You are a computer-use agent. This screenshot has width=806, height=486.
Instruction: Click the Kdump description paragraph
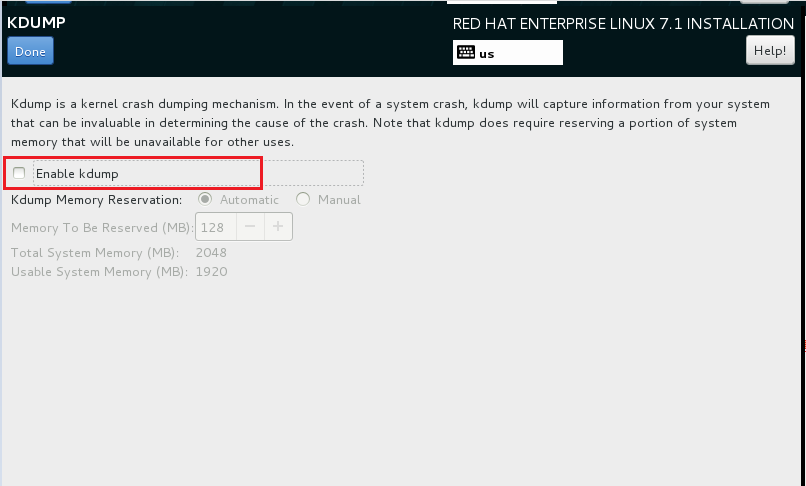click(391, 123)
